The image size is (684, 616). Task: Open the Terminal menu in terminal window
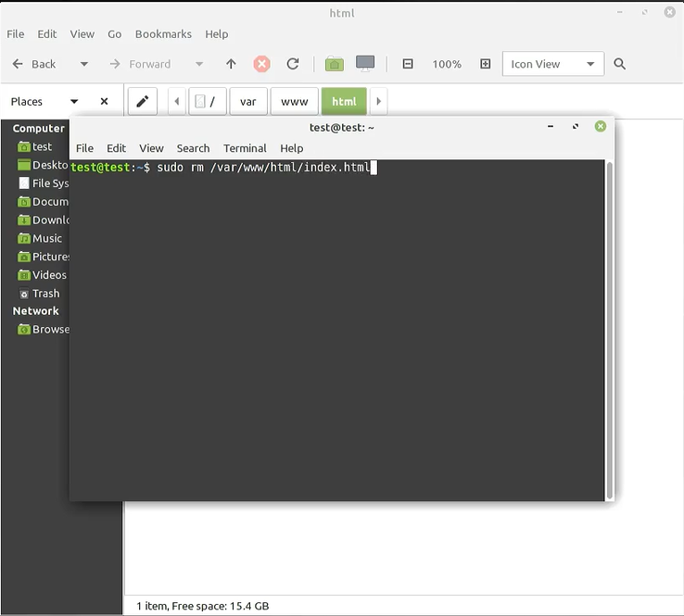245,148
